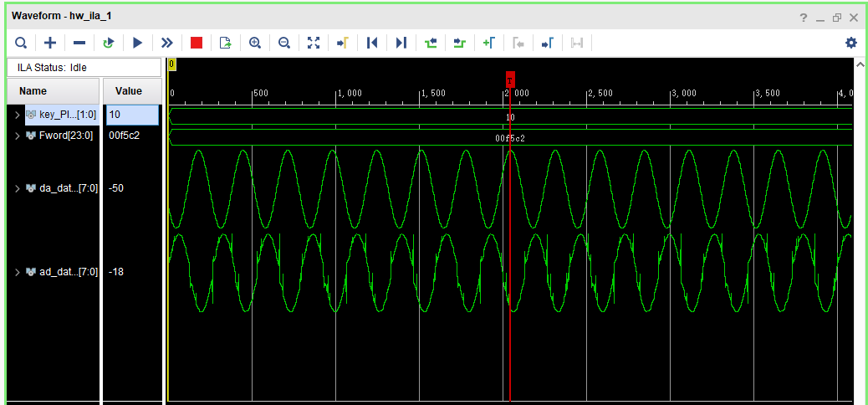868x405 pixels.
Task: Click the red trigger marker T
Action: (x=510, y=79)
